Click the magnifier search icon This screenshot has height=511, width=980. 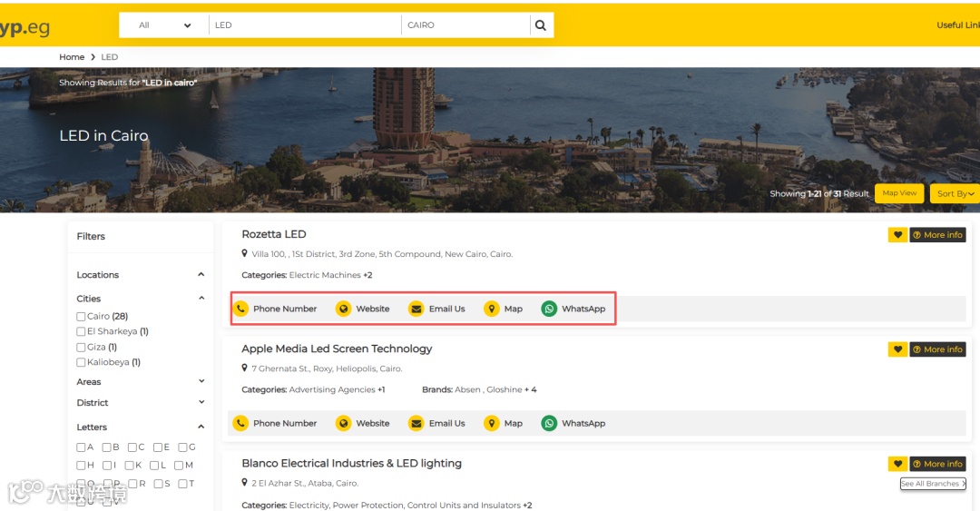(x=541, y=25)
